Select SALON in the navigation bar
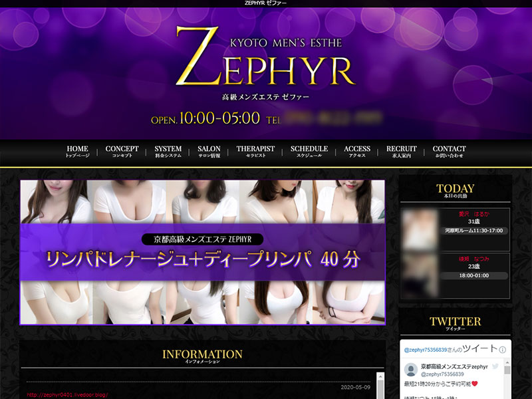Screen dimensions: 532x399 [x=209, y=152]
